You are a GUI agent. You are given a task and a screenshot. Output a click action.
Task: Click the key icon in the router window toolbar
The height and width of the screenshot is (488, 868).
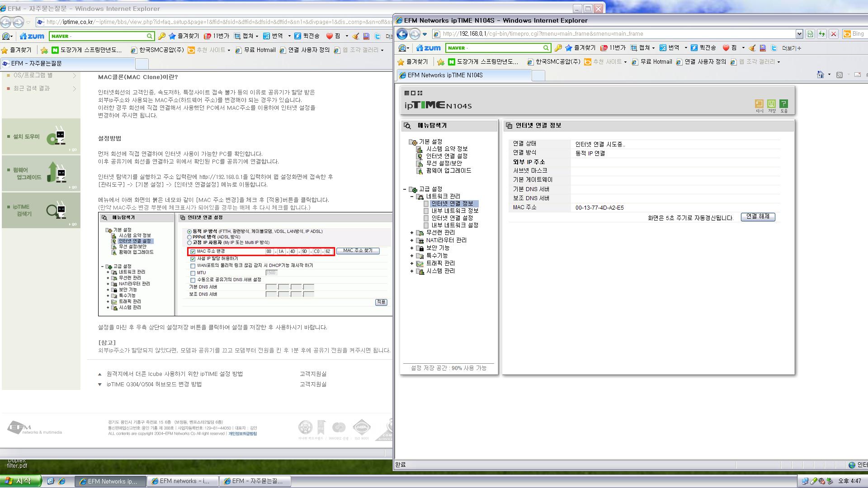pos(558,48)
